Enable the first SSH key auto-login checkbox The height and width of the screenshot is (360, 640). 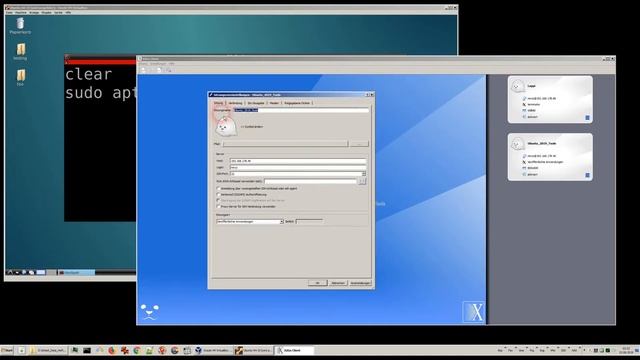click(218, 188)
